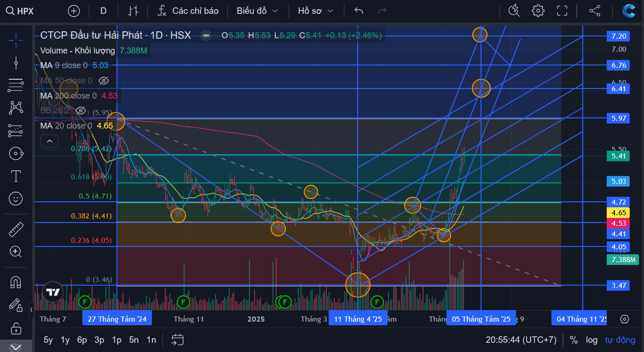Open timezone menu 20:55:44 (UTC+7)

521,340
